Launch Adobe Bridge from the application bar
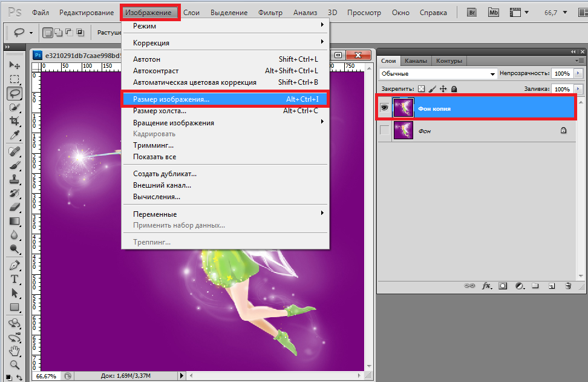The width and height of the screenshot is (588, 382). pos(472,12)
